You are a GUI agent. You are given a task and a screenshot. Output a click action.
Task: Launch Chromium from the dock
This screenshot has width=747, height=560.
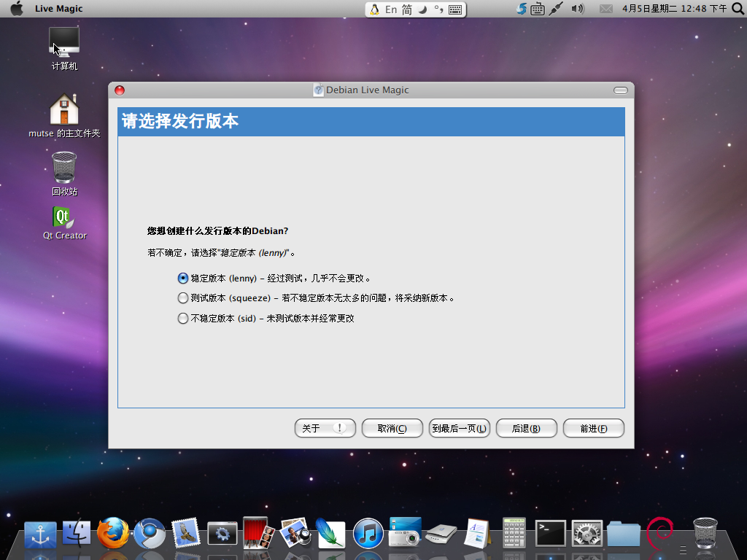(149, 533)
